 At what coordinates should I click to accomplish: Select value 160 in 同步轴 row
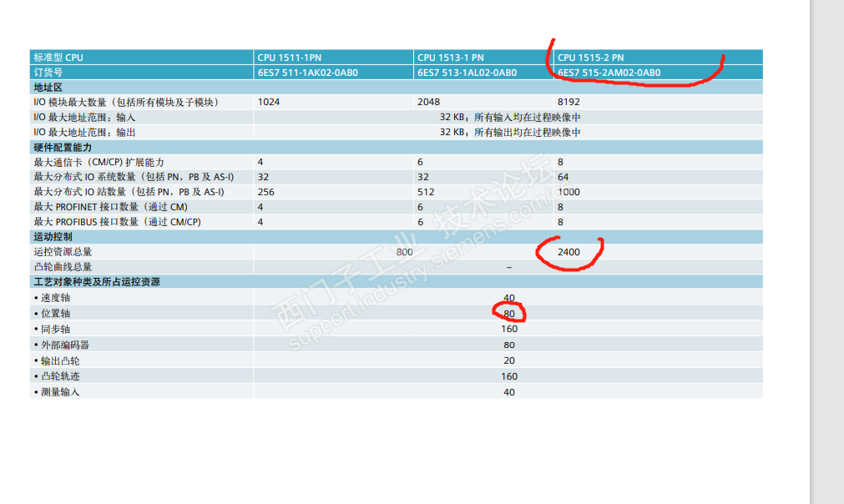pyautogui.click(x=509, y=329)
